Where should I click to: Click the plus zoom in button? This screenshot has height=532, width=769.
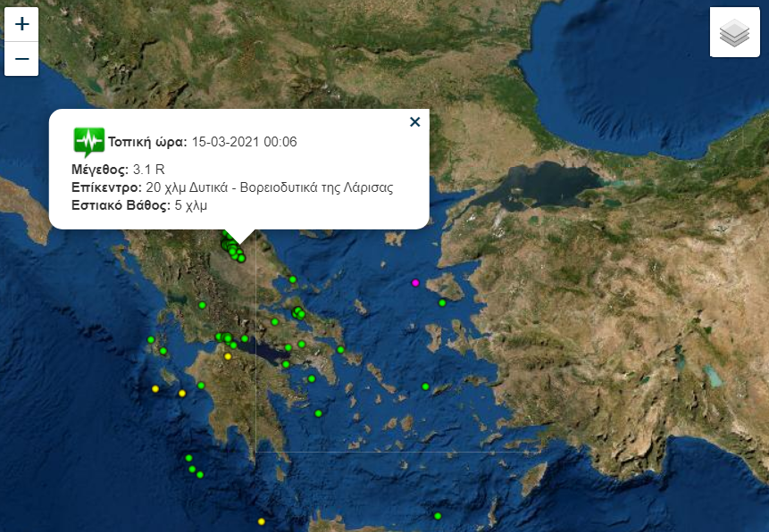22,24
